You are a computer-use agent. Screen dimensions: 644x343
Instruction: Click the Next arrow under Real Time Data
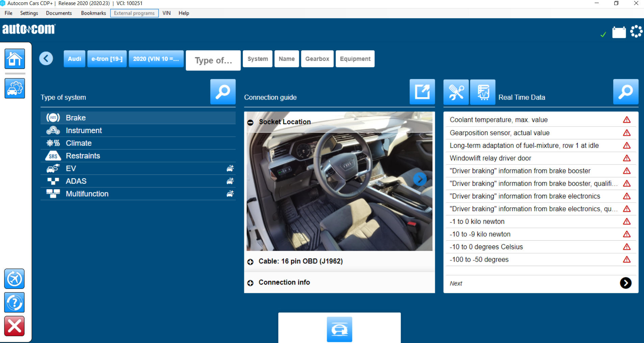pos(625,283)
